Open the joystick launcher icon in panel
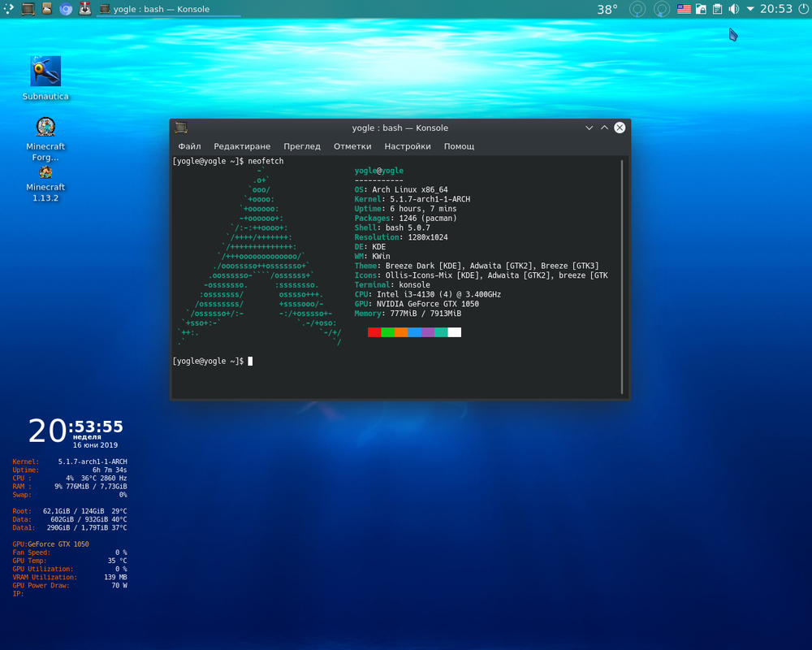The height and width of the screenshot is (650, 812). (85, 9)
